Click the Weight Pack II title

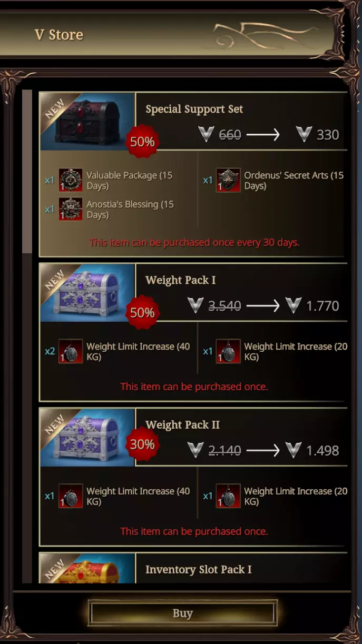(x=183, y=424)
